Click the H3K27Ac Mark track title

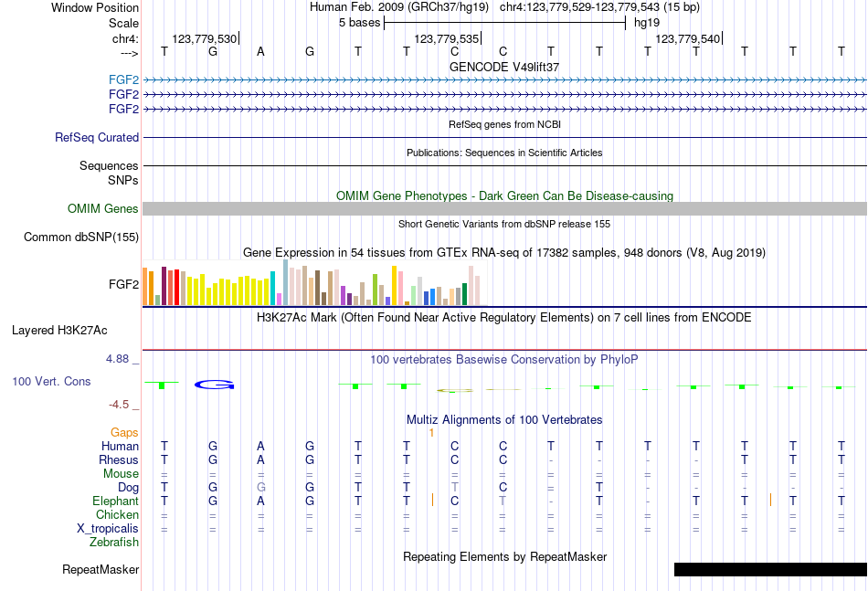[x=504, y=318]
